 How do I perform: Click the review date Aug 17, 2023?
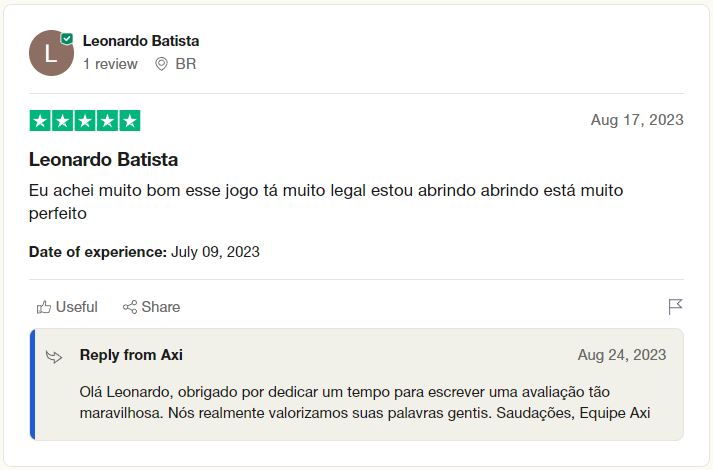637,120
